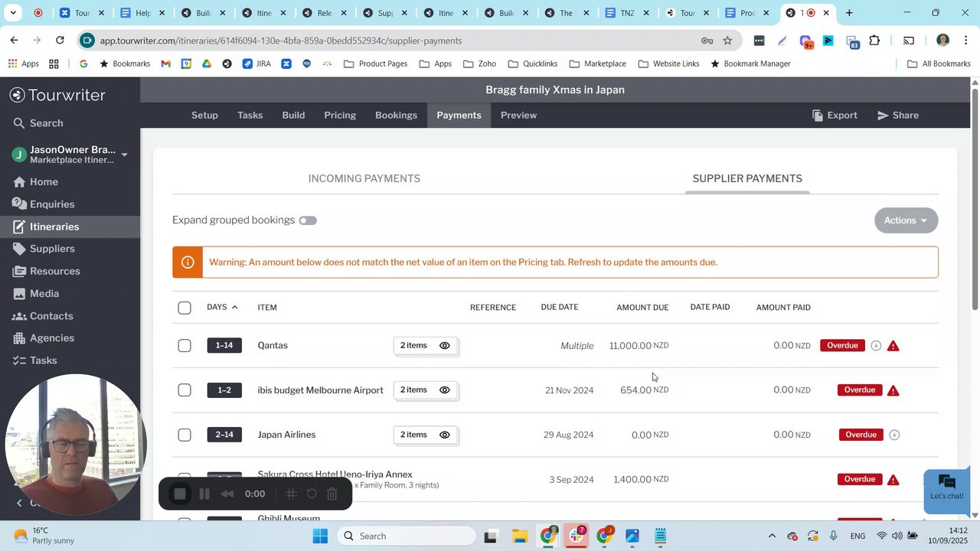This screenshot has height=551, width=980.
Task: Sort by the DAYS column arrow
Action: pyautogui.click(x=234, y=308)
